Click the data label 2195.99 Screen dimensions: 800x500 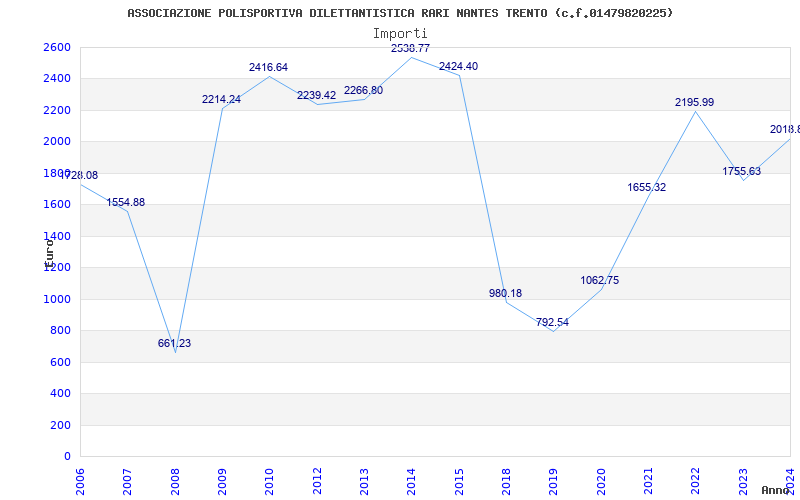(x=694, y=103)
